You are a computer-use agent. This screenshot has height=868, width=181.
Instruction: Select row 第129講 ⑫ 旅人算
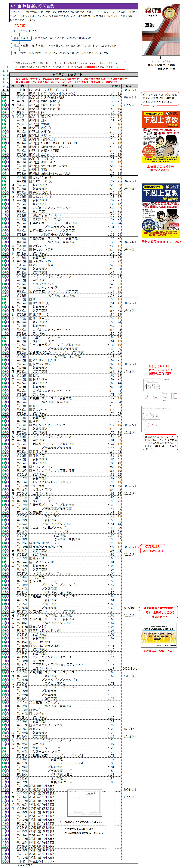[69, 581]
